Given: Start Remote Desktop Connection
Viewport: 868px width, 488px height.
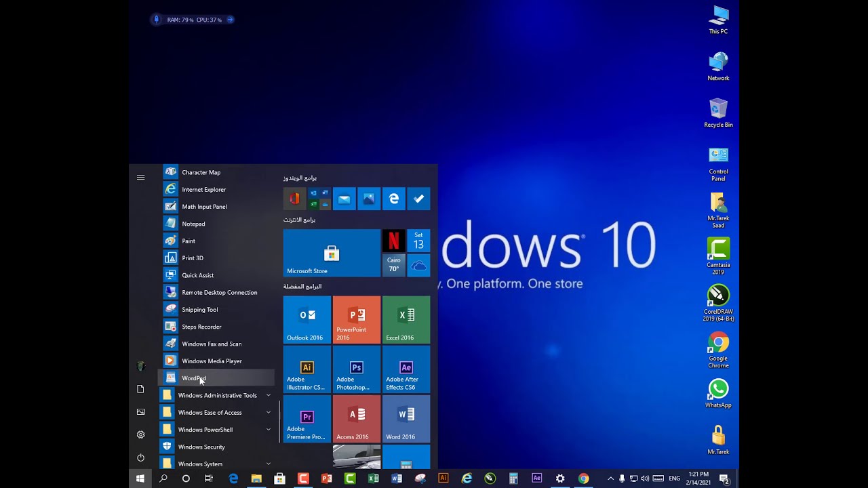Looking at the screenshot, I should pos(216,292).
